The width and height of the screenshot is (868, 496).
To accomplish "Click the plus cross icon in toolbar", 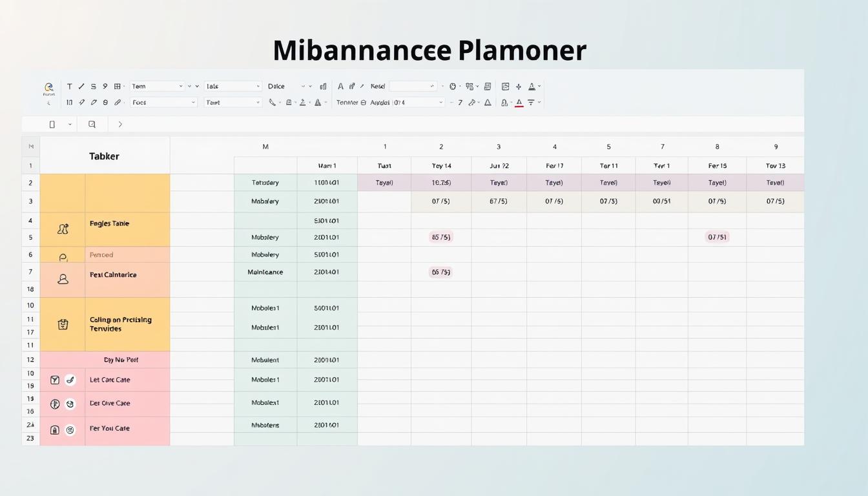I will [519, 86].
